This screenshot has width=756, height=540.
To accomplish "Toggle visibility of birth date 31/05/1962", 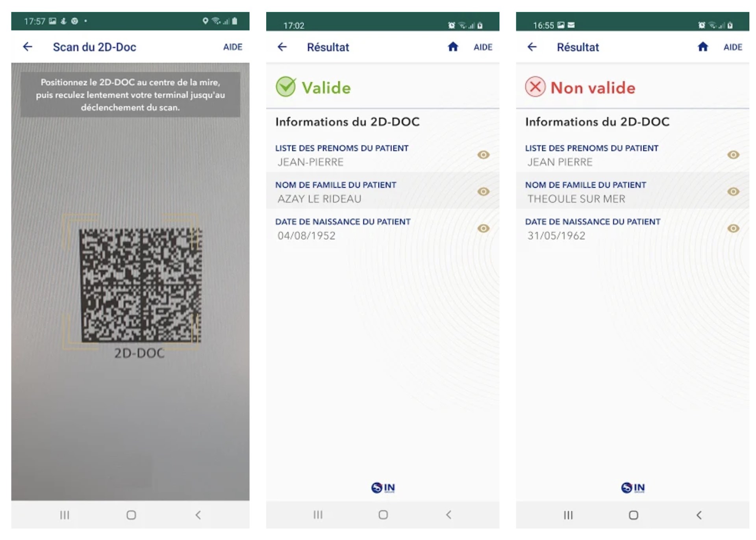I will 733,228.
